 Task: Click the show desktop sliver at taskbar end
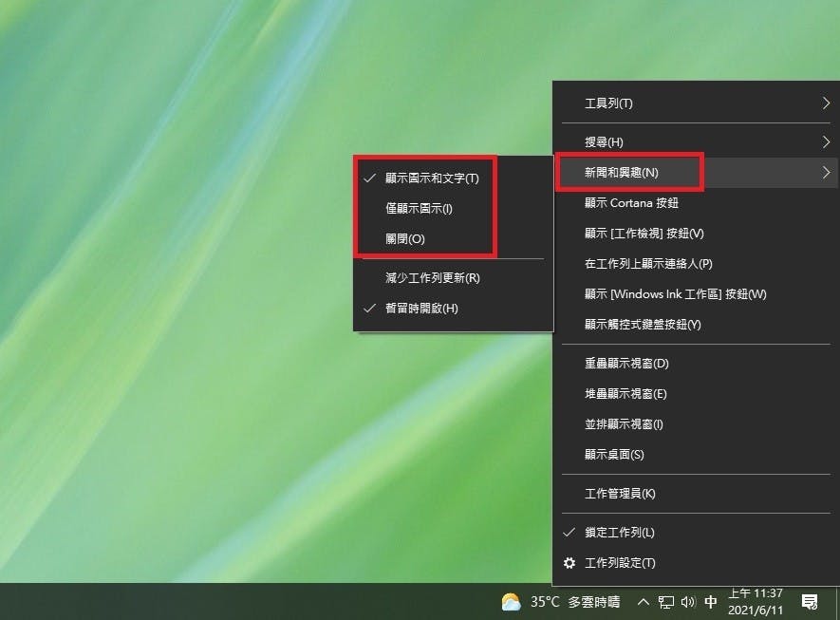[837, 602]
